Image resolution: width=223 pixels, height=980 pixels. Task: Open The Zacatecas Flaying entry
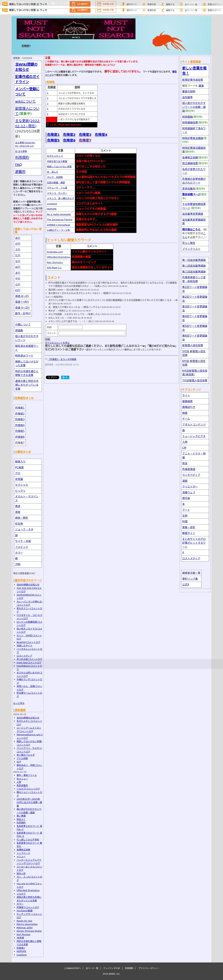[x=59, y=219]
